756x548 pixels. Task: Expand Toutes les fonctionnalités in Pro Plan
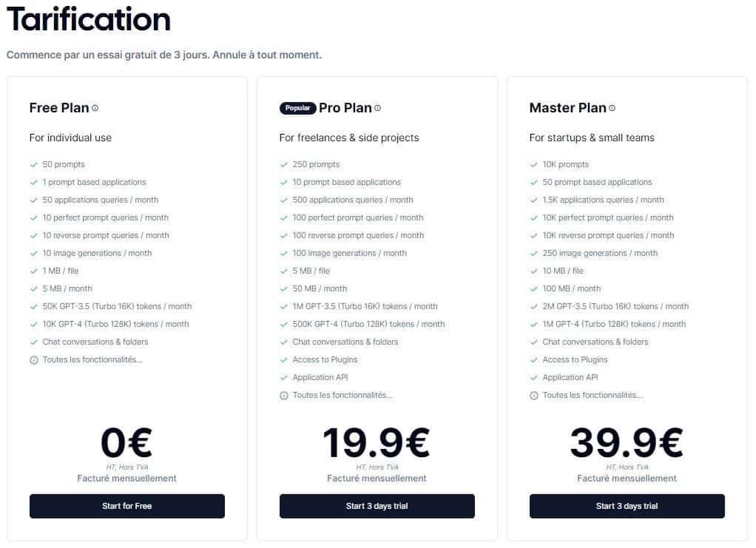[x=342, y=396]
